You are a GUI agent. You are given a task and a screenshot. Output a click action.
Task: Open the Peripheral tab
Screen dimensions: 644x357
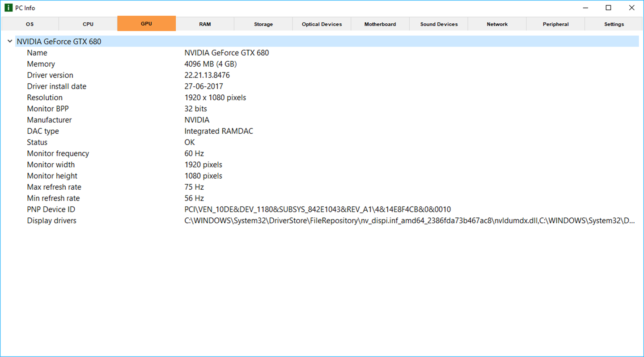[556, 24]
